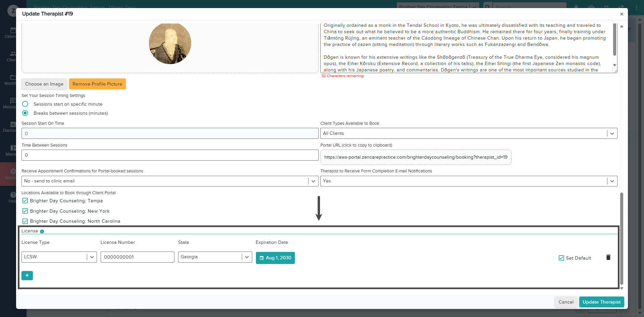Open the Appointment Confirmations dropdown showing 'No - send to clinic email'

170,181
